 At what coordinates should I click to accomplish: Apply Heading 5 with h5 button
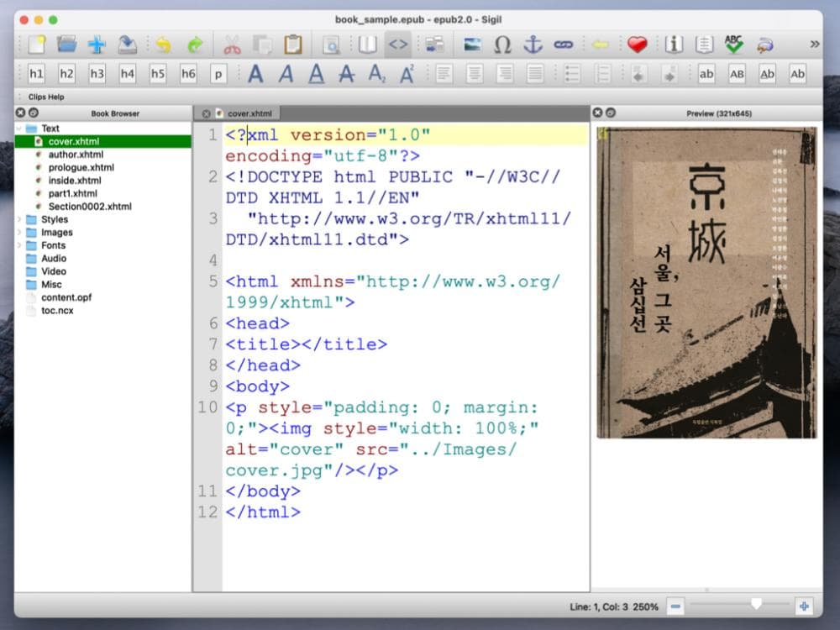point(158,74)
